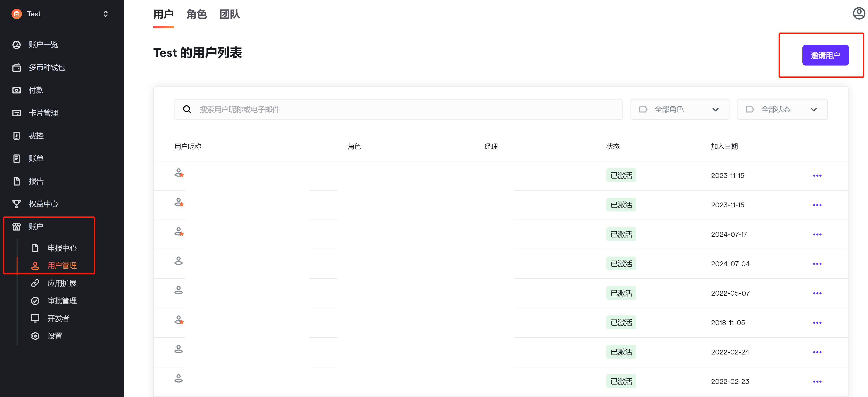This screenshot has width=868, height=397.
Task: Open 申报中心 in the sidebar
Action: tap(62, 248)
